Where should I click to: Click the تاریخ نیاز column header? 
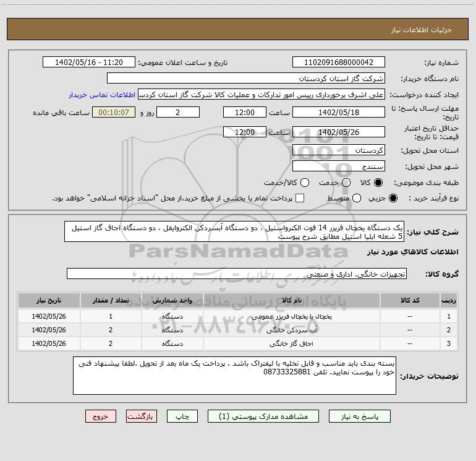(49, 300)
